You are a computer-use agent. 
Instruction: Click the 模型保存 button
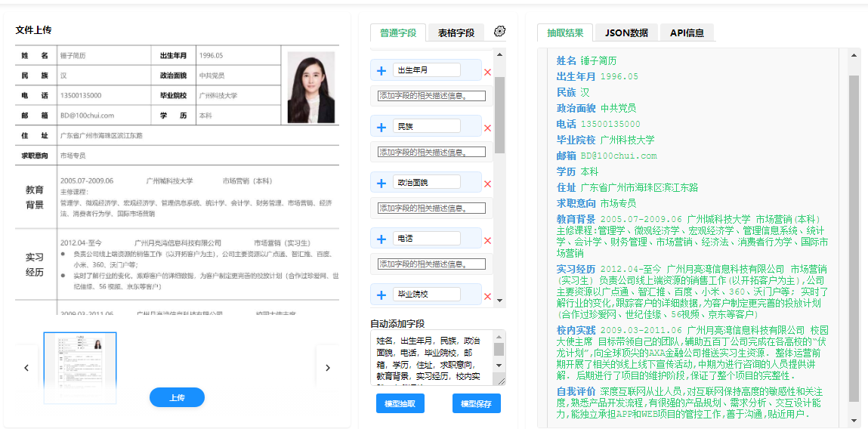(x=476, y=403)
